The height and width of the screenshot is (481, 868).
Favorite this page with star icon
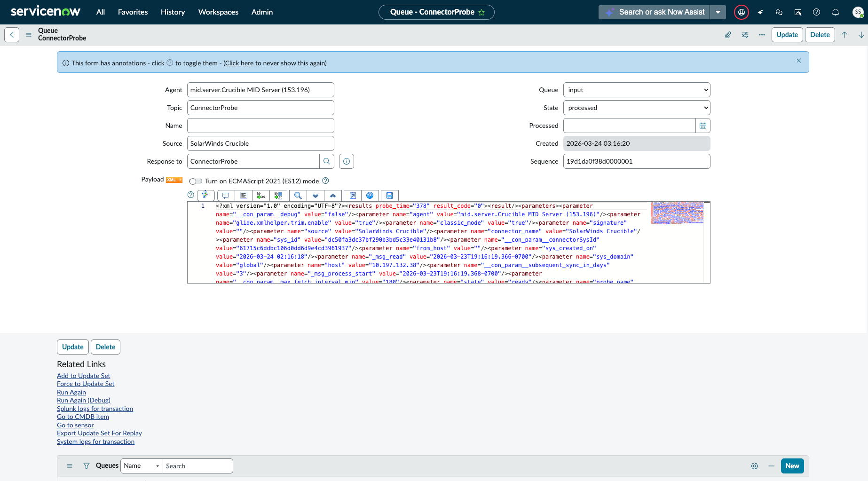tap(481, 12)
